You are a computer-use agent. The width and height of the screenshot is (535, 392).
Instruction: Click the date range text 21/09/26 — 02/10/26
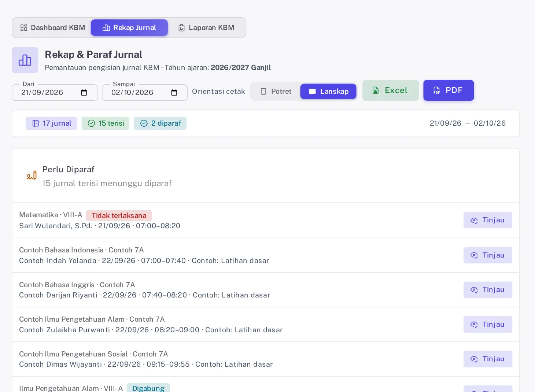tap(468, 123)
